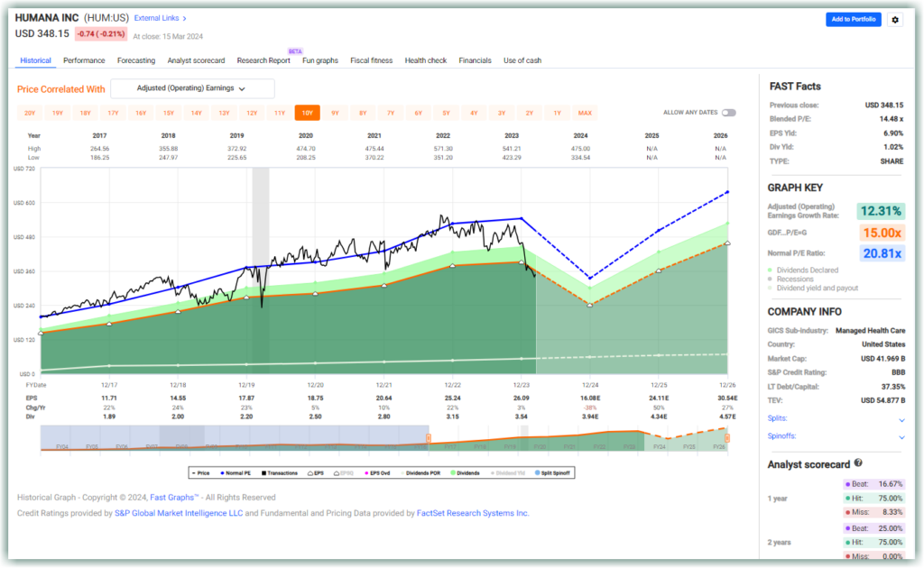Open the Analyst scorecard help question mark
924x568 pixels.
click(x=858, y=463)
